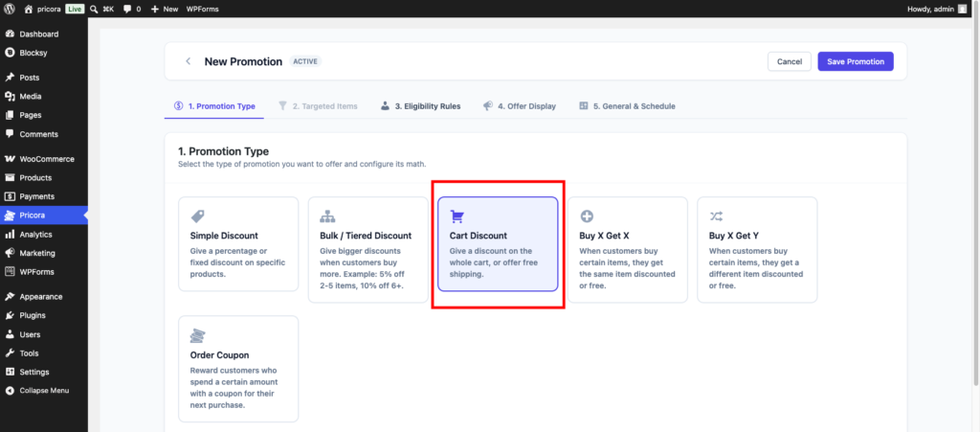The height and width of the screenshot is (432, 980).
Task: Click the megaphone icon on Offer Display tab
Action: pyautogui.click(x=487, y=106)
